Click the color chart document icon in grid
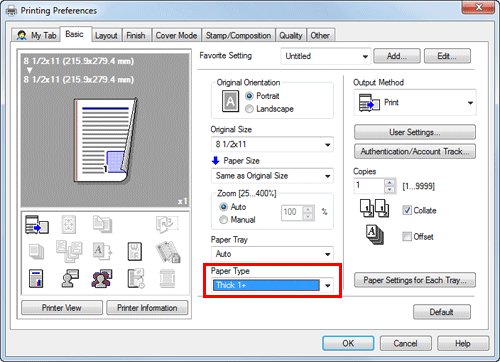 pyautogui.click(x=36, y=279)
